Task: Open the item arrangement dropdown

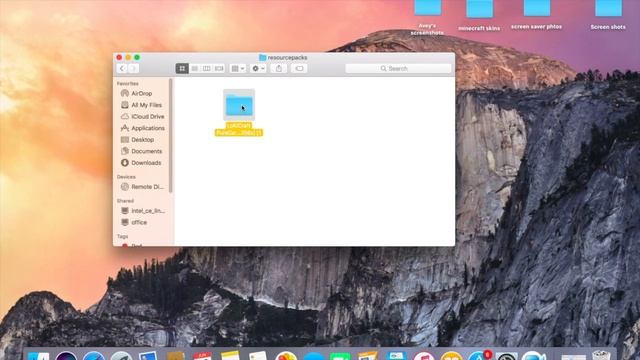Action: (238, 69)
